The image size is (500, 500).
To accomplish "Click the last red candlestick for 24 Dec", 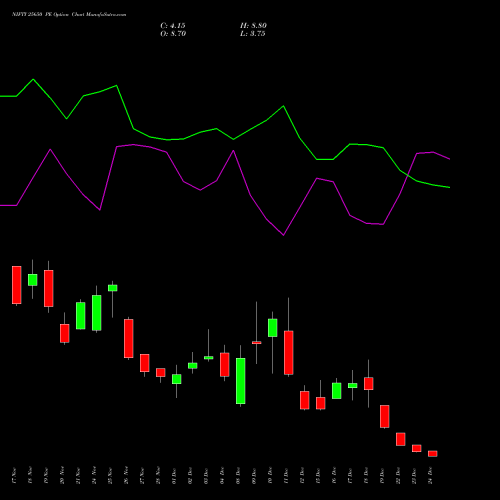I will 433,454.
